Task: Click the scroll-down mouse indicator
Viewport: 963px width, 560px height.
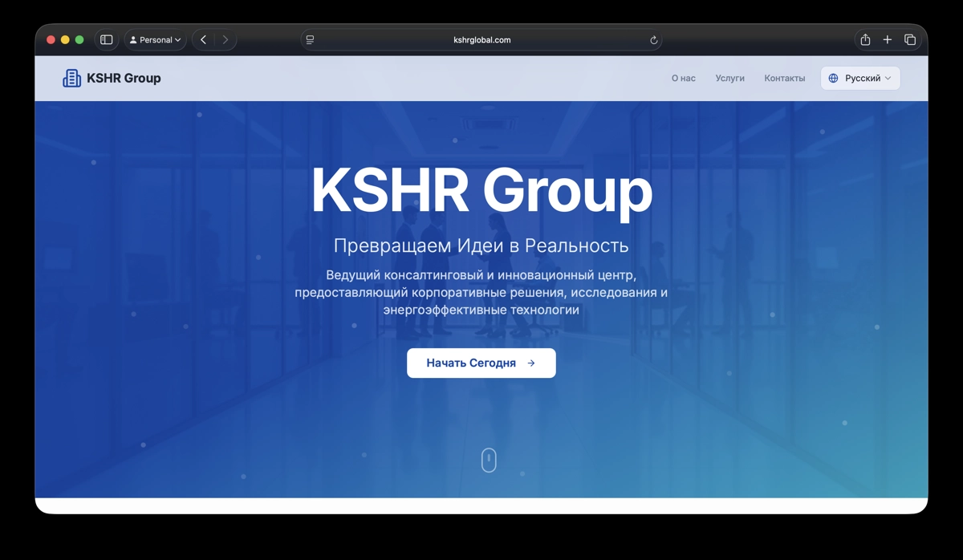Action: (489, 460)
